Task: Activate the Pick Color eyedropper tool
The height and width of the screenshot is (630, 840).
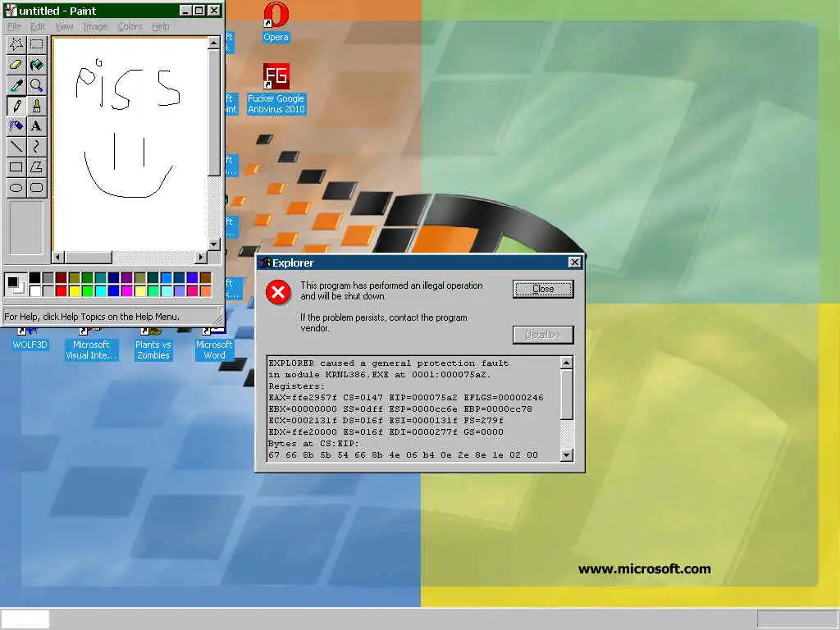Action: pos(16,85)
